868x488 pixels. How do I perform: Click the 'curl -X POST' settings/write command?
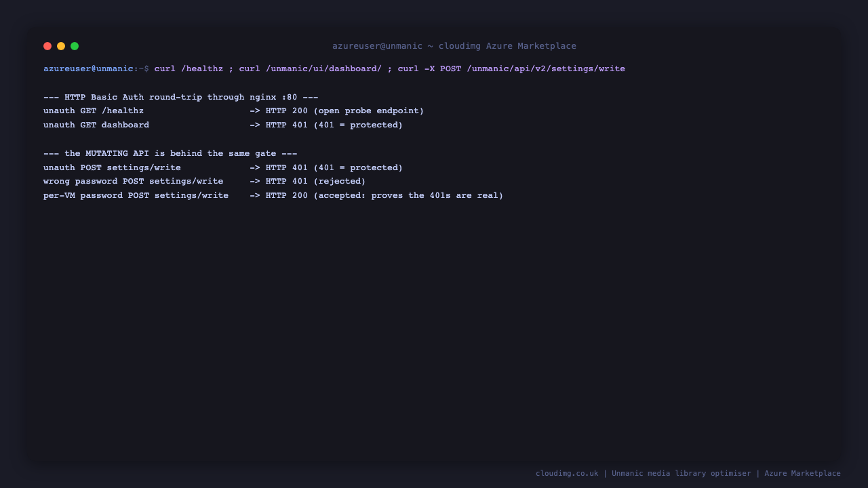pyautogui.click(x=511, y=68)
